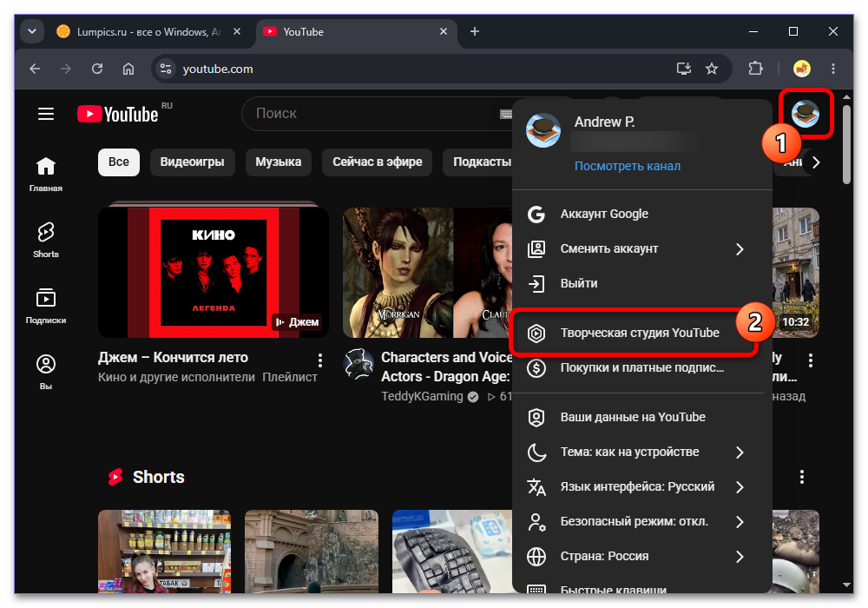Open the browser home page
Screen dimensions: 868x608
128,69
